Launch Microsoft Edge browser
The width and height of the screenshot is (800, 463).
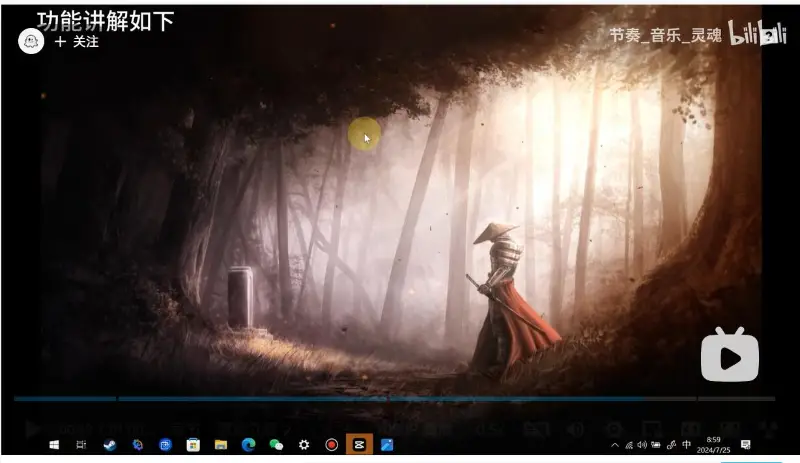tap(248, 445)
